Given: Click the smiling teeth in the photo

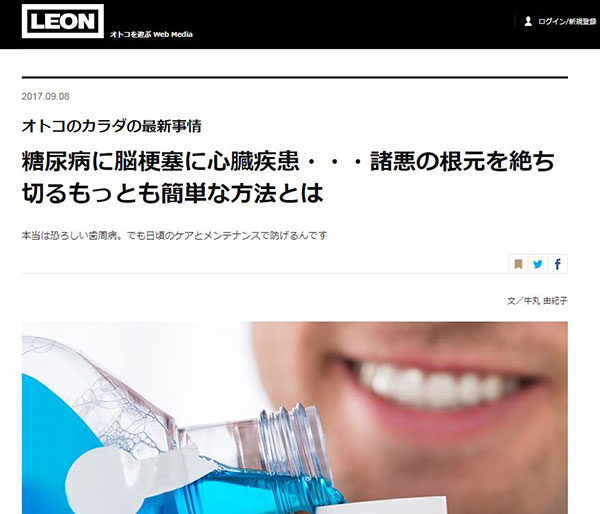Looking at the screenshot, I should (432, 385).
